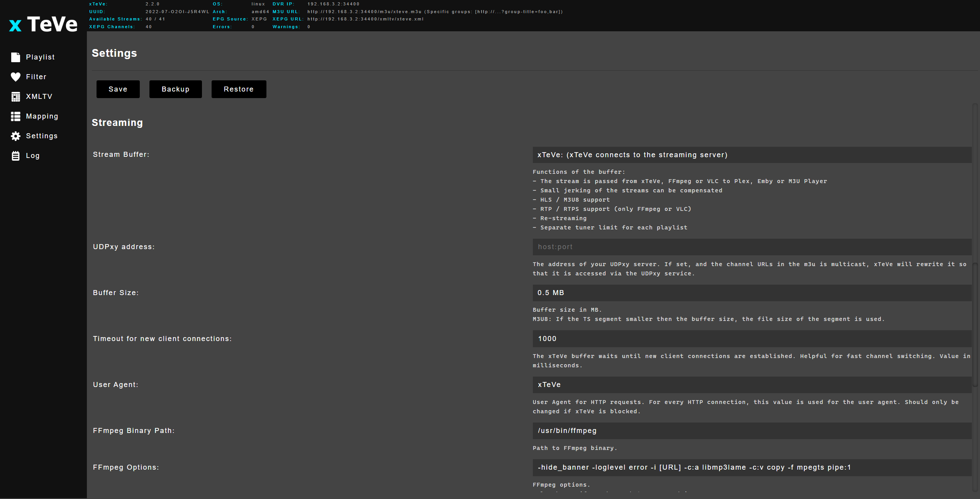Click the FFmpeg Binary Path field
Image resolution: width=980 pixels, height=499 pixels.
click(751, 431)
